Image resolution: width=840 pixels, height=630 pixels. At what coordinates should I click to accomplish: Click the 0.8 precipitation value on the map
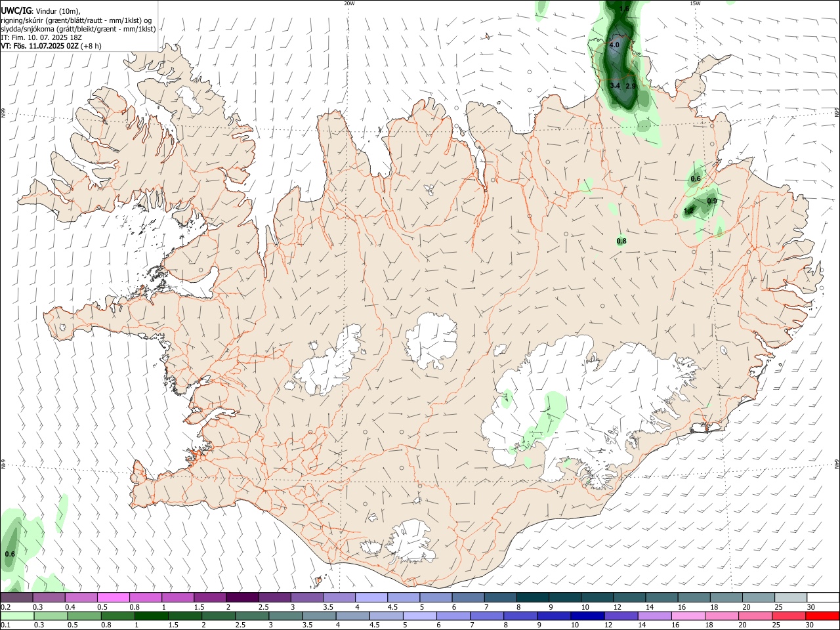(x=621, y=241)
